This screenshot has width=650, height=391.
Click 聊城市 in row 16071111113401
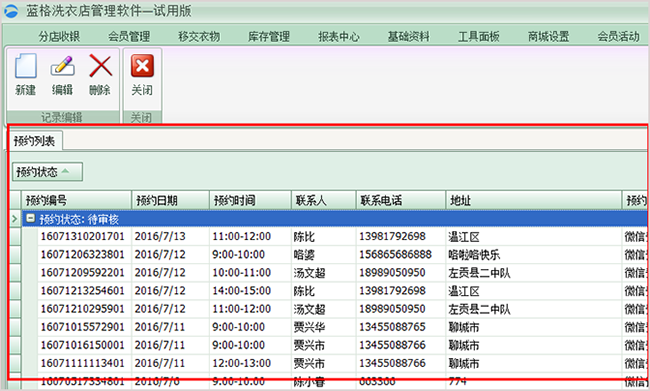463,363
